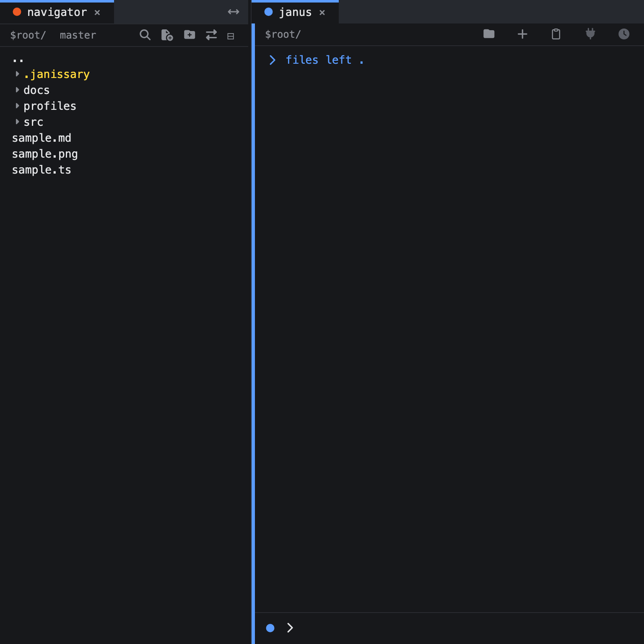Focus the command input at the bottom prompt
The width and height of the screenshot is (644, 644).
[465, 628]
